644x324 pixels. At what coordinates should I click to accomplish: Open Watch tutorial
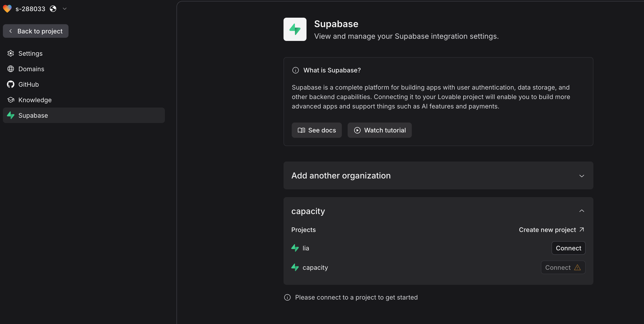379,130
